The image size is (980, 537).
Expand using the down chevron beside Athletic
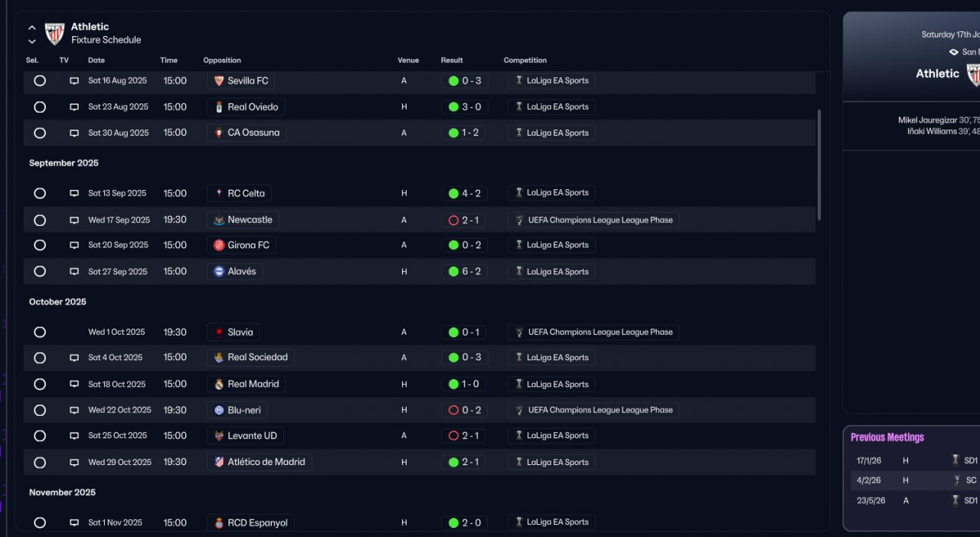tap(32, 41)
